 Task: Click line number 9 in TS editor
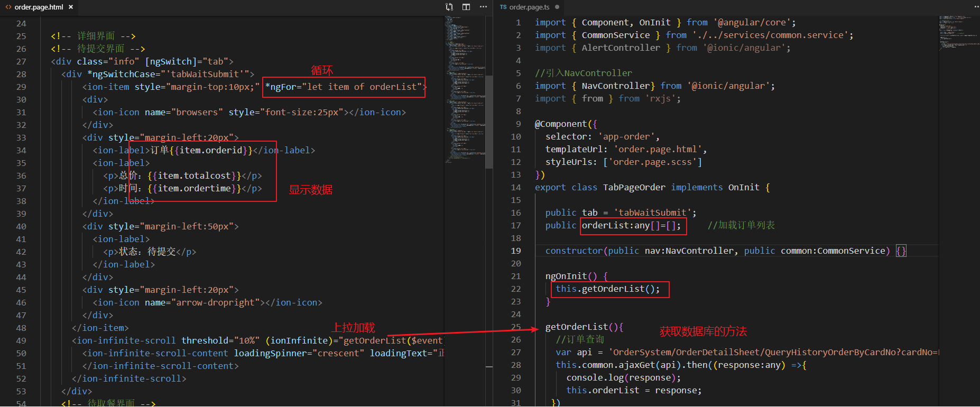coord(519,124)
